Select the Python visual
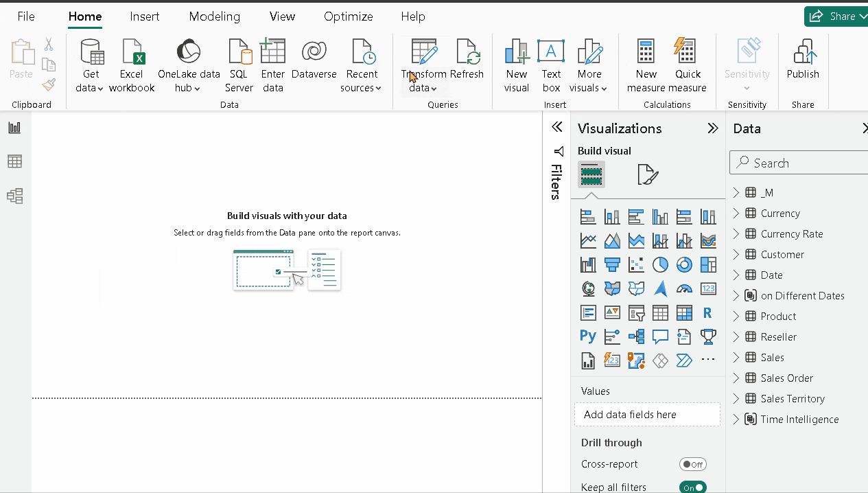This screenshot has width=868, height=493. point(588,336)
